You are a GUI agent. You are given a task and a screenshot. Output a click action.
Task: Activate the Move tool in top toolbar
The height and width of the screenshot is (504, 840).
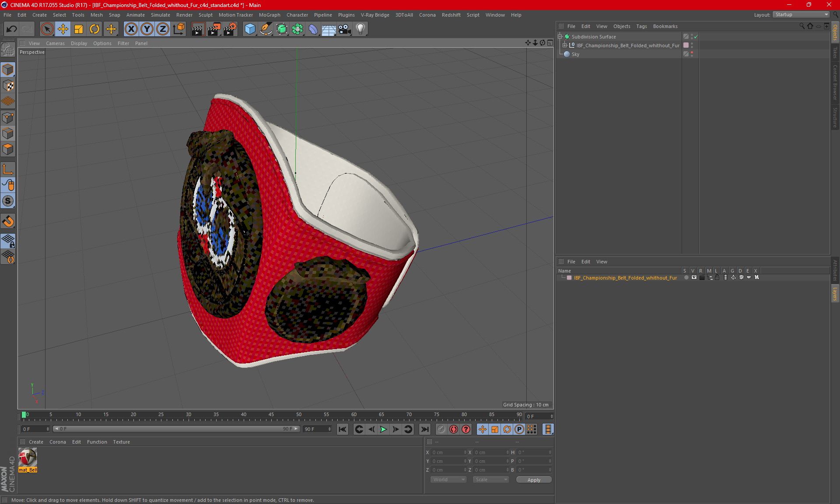point(63,29)
